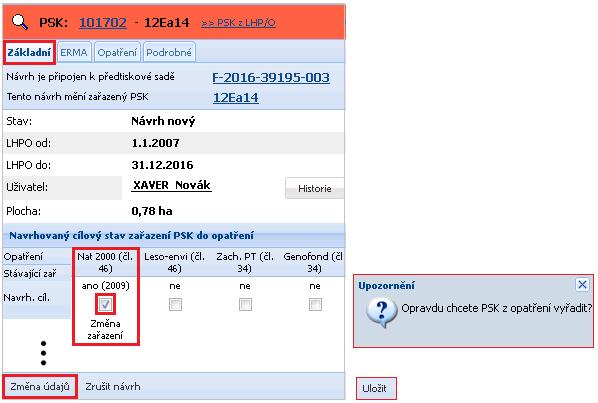Switch to the Základní tab
The width and height of the screenshot is (598, 403).
click(29, 52)
